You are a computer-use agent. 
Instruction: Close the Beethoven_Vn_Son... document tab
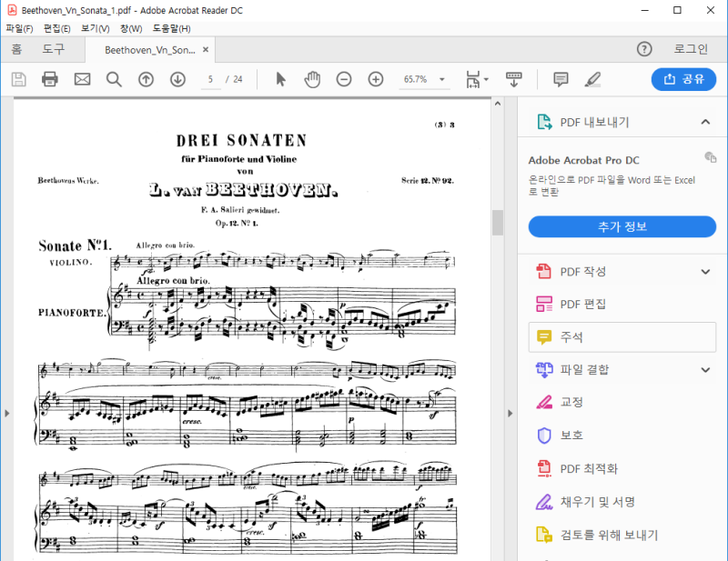pyautogui.click(x=206, y=49)
